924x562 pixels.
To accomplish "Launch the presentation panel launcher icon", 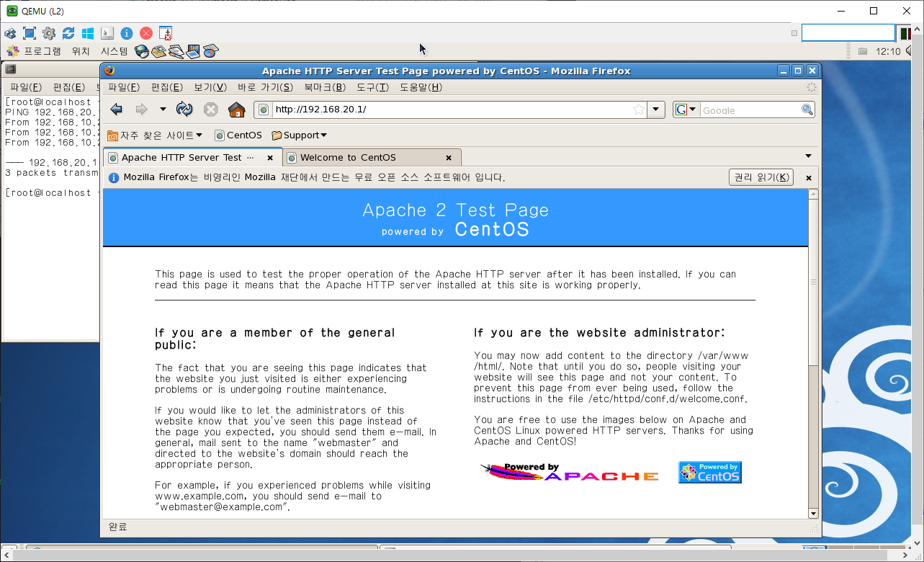I will point(193,51).
